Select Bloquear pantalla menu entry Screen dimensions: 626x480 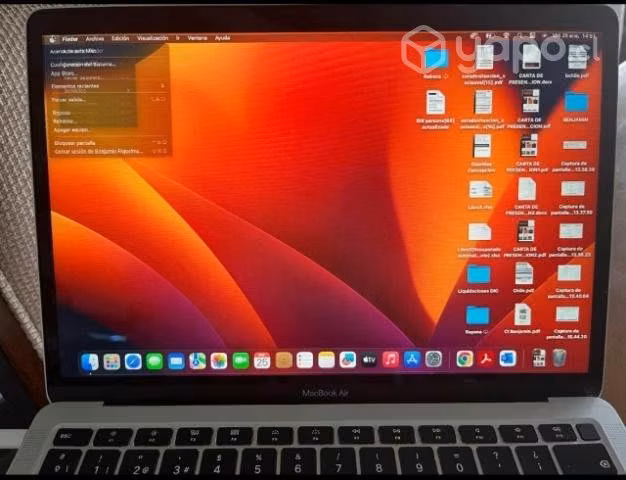tap(111, 143)
